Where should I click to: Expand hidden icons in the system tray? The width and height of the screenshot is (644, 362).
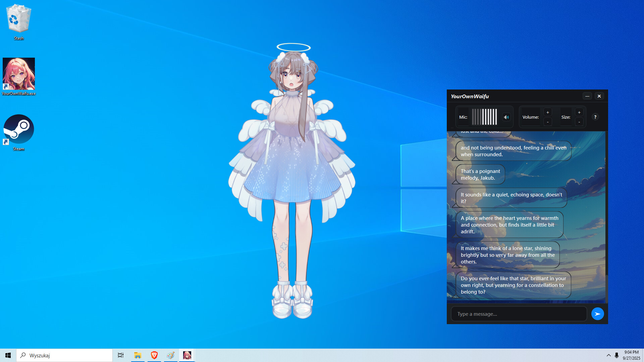(x=608, y=355)
